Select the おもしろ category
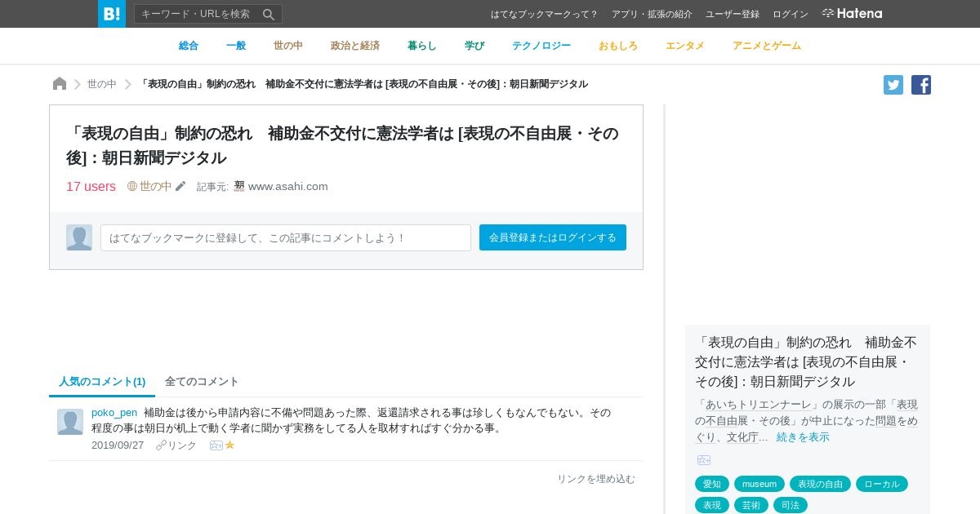Screen dimensions: 980x514 pyautogui.click(x=618, y=46)
